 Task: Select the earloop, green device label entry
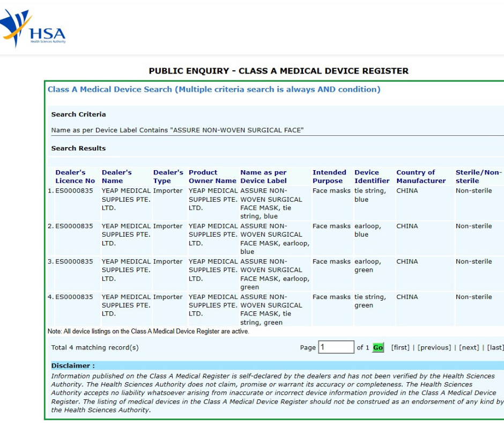coord(275,274)
